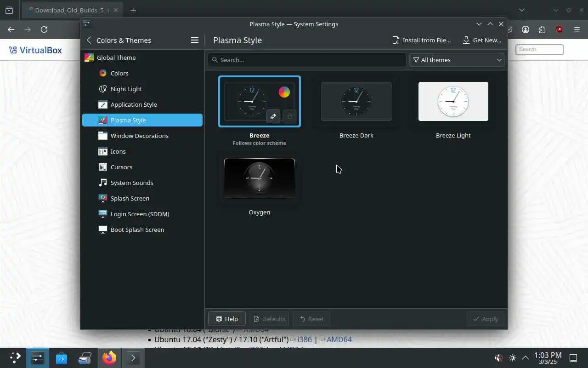This screenshot has height=368, width=588.
Task: Switch to Download_Old_Builds browser tab
Action: point(73,10)
